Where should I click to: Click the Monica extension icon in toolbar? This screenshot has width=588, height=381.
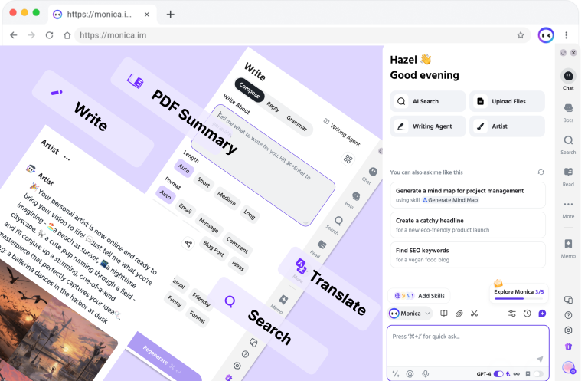(546, 35)
